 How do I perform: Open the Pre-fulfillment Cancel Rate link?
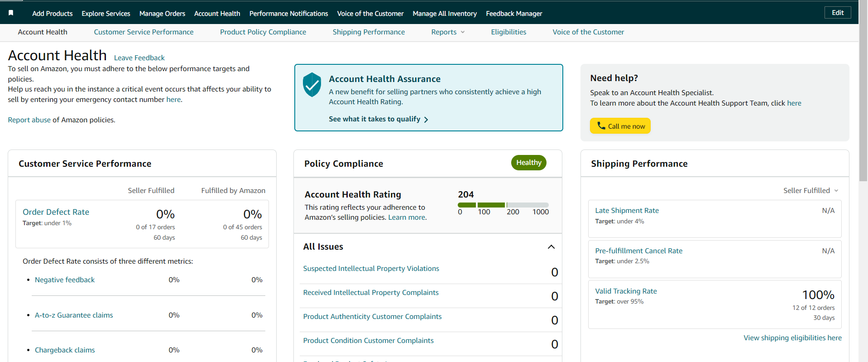638,251
